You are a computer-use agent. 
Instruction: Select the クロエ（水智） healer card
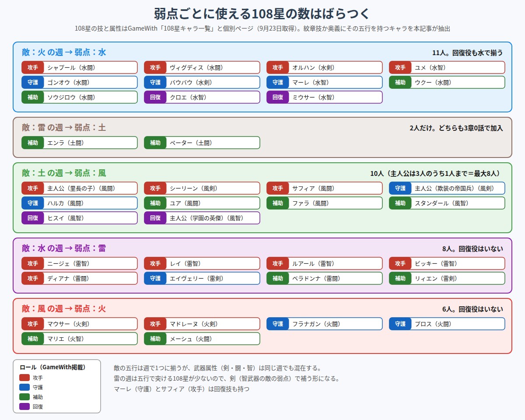point(202,97)
